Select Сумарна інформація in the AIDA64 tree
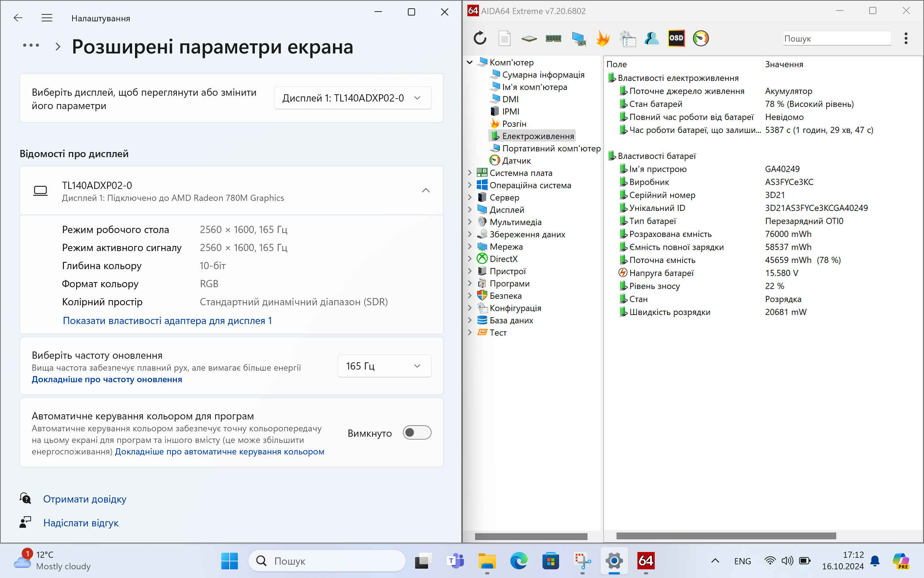The image size is (924, 578). 543,74
